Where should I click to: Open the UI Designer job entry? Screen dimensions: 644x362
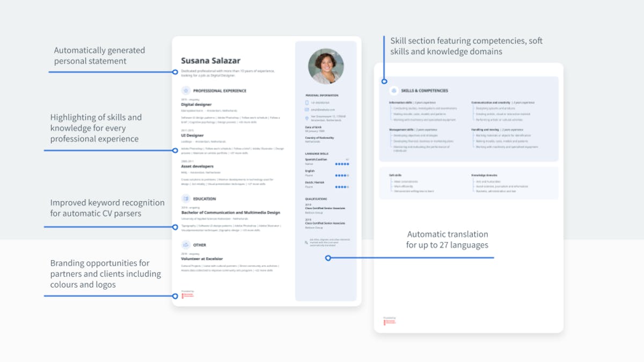coord(193,136)
